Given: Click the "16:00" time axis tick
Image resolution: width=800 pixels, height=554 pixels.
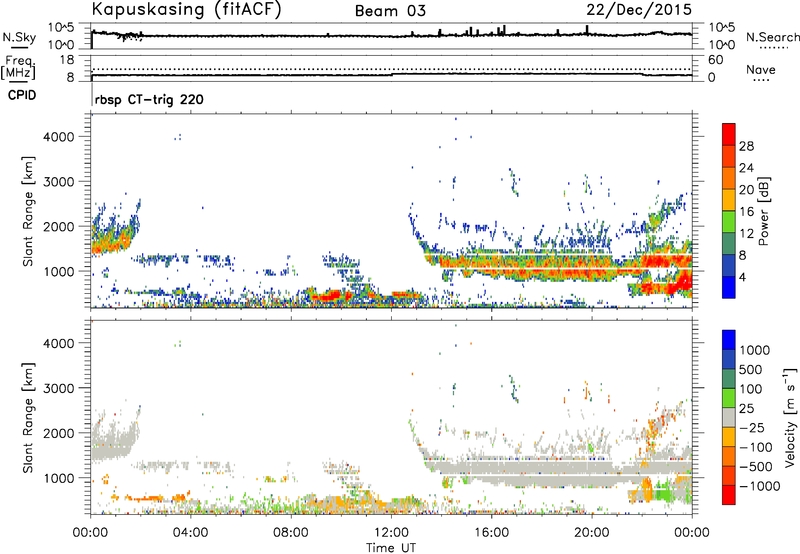Looking at the screenshot, I should (491, 533).
